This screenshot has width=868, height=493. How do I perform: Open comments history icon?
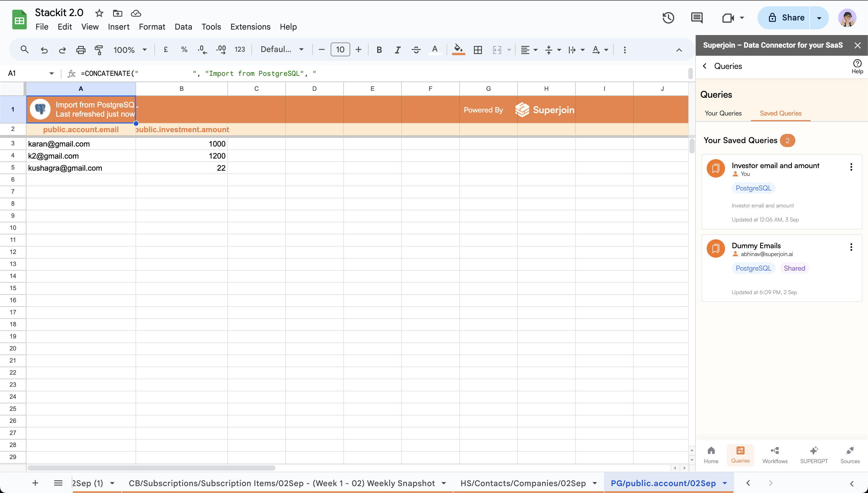(697, 18)
